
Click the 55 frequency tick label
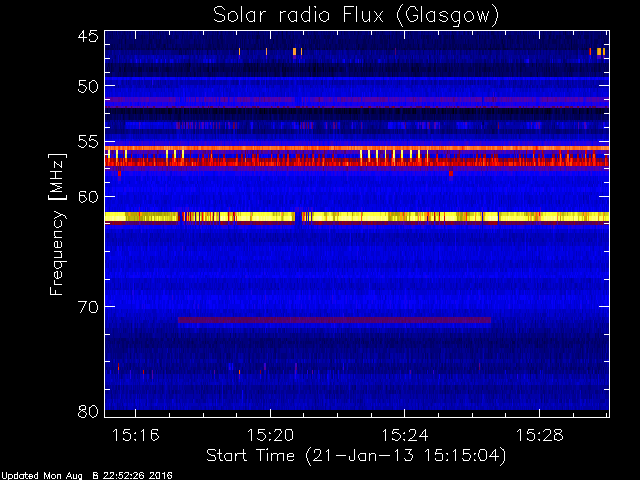click(x=88, y=142)
